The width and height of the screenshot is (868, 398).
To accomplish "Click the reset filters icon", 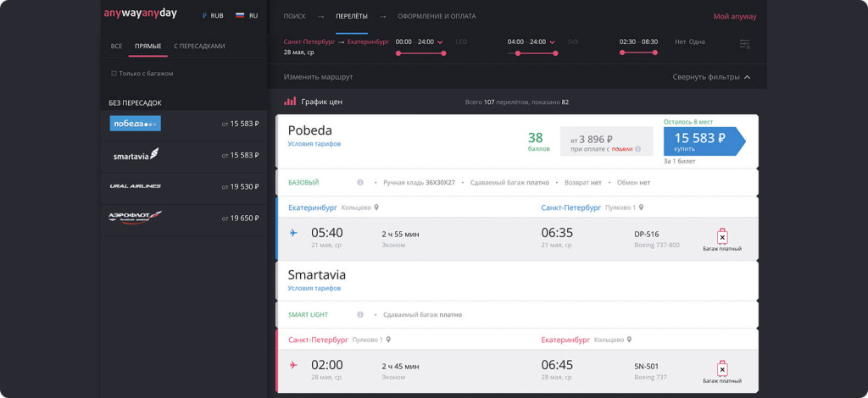I will tap(745, 44).
